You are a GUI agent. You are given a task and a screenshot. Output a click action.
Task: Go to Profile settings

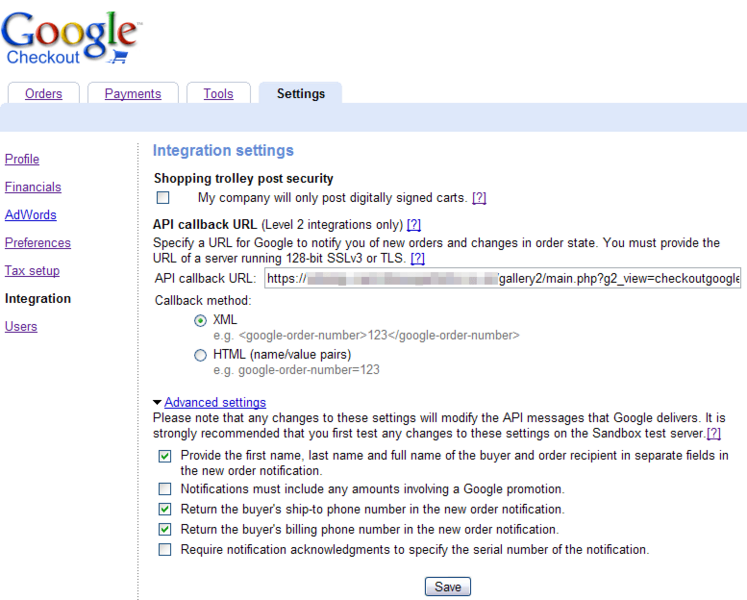pos(22,159)
